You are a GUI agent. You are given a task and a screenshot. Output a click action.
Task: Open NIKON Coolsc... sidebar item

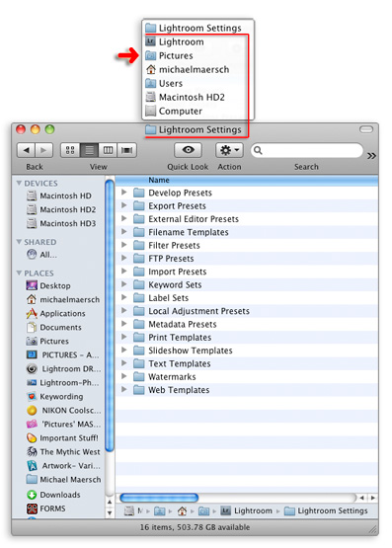pyautogui.click(x=63, y=411)
